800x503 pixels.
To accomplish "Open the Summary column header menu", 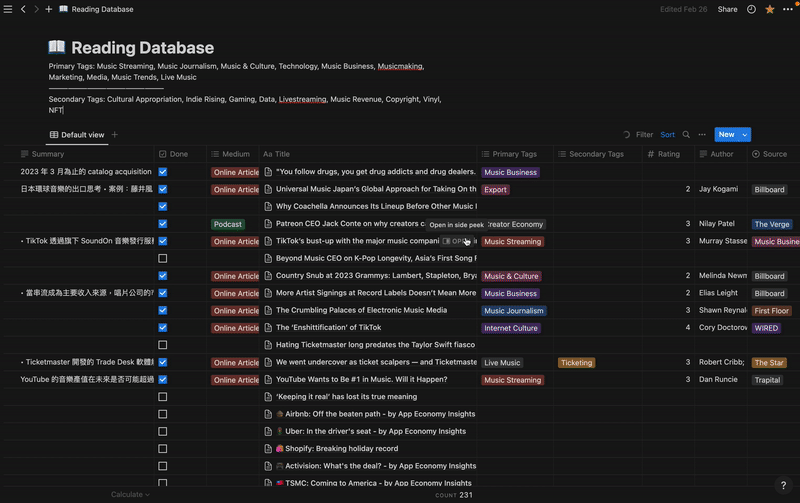I will [x=79, y=154].
